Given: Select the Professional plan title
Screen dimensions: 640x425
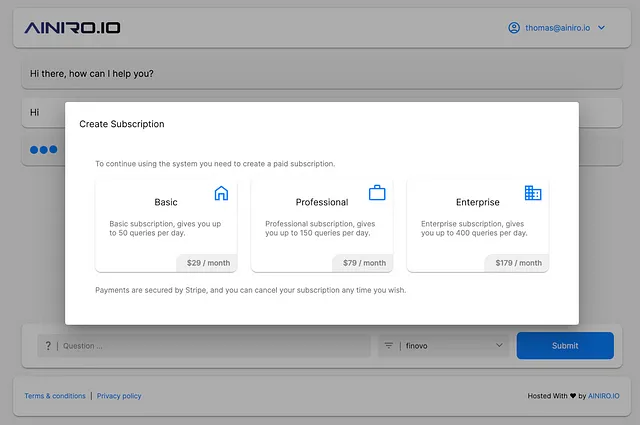Looking at the screenshot, I should [322, 202].
